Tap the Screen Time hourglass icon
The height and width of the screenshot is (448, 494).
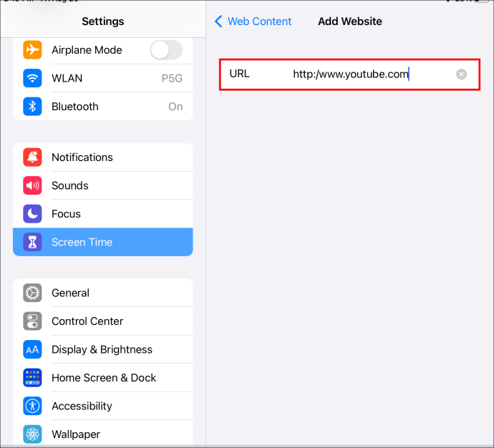(32, 242)
